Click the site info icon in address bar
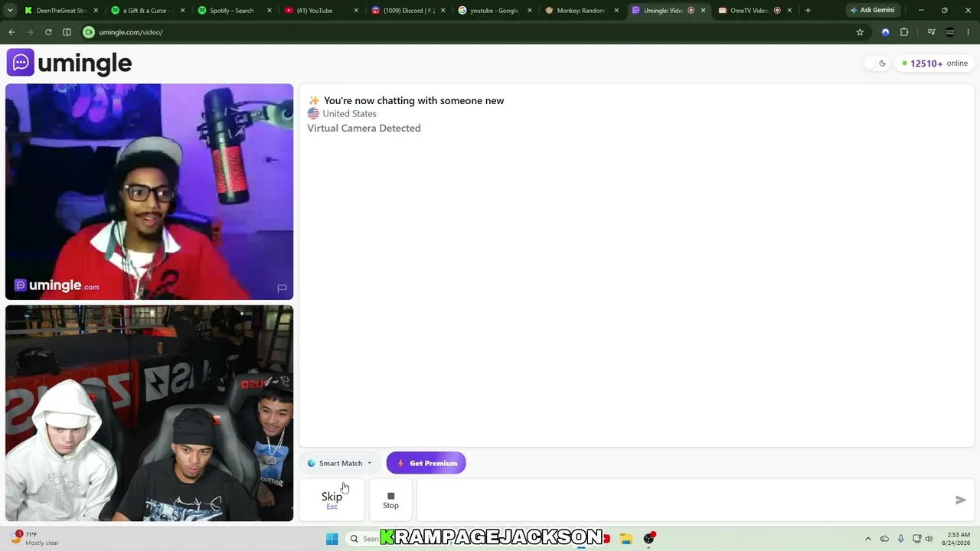Screen dimensions: 980x551 [89, 32]
